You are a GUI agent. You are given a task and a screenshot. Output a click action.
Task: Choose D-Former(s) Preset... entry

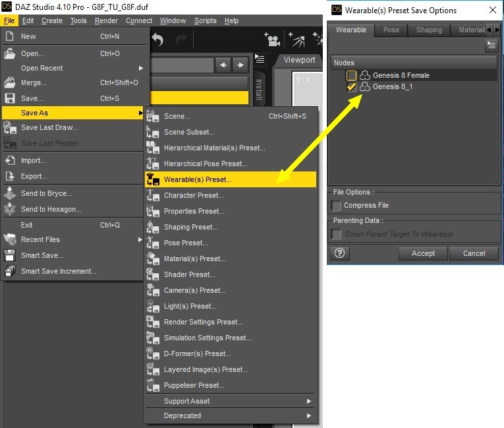[x=231, y=353]
